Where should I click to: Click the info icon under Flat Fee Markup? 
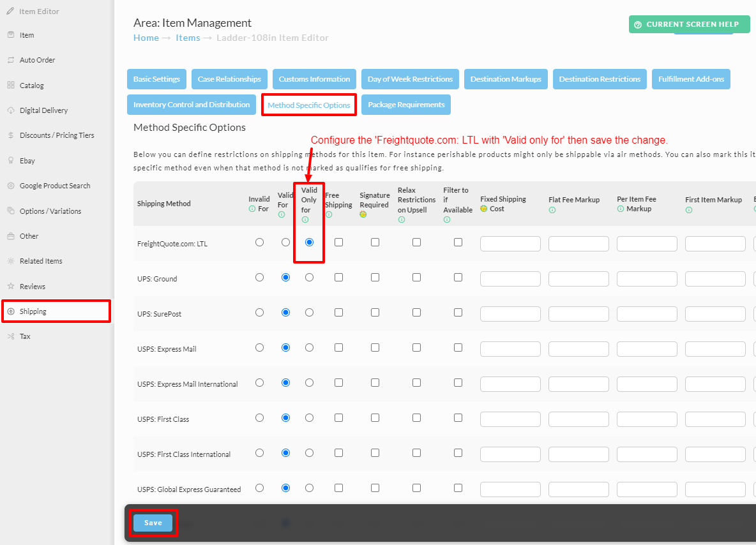pos(552,210)
